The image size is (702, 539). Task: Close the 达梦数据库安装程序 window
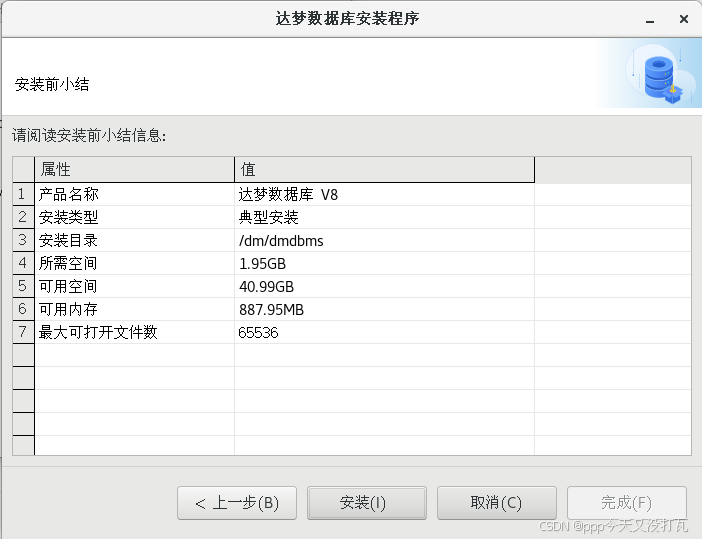(684, 19)
